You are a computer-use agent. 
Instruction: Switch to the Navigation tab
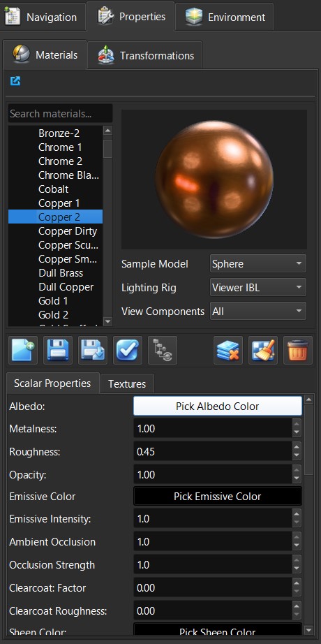point(43,17)
